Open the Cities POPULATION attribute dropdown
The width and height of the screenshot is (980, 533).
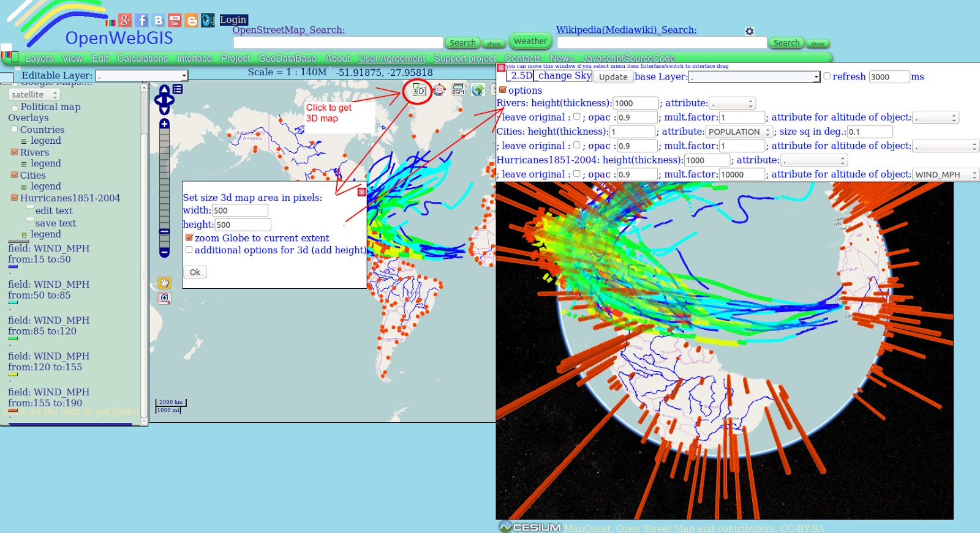point(739,132)
